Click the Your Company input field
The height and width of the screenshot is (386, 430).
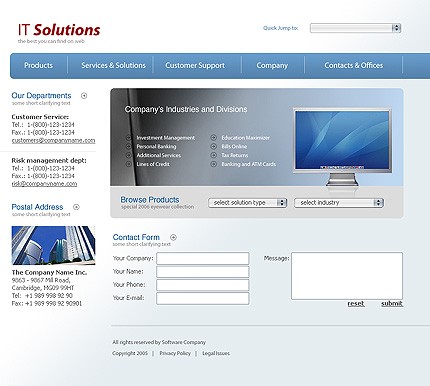203,259
